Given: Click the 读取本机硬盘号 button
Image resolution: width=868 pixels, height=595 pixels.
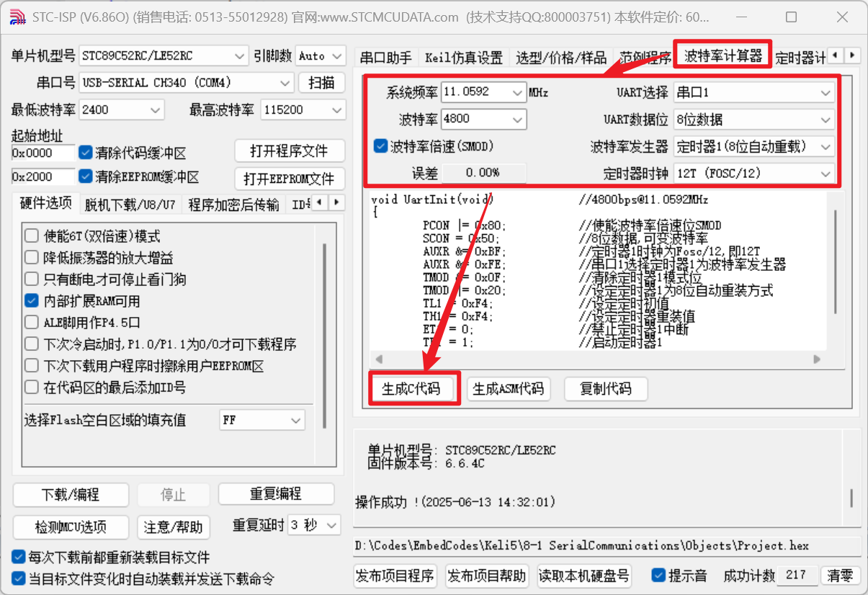Looking at the screenshot, I should (584, 576).
